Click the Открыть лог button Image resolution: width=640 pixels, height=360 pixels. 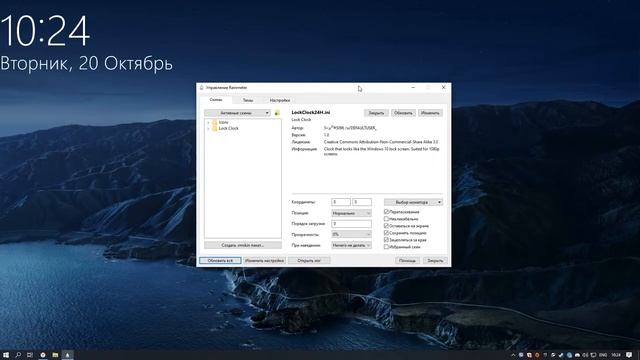309,260
